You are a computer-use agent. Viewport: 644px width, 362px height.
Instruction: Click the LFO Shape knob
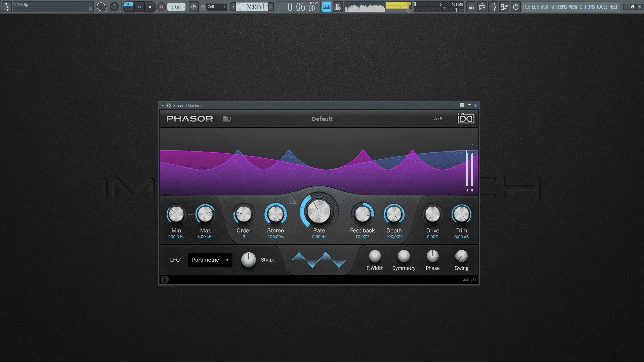249,259
